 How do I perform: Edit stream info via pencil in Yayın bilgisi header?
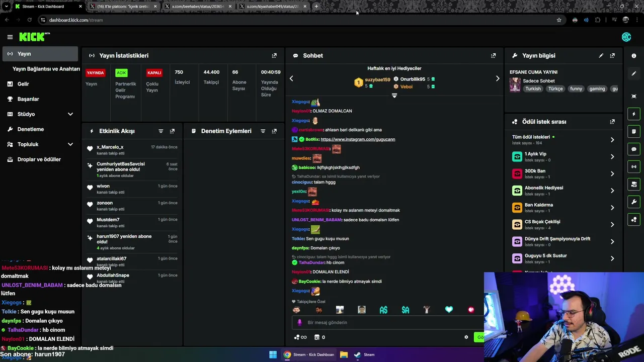[x=601, y=55]
